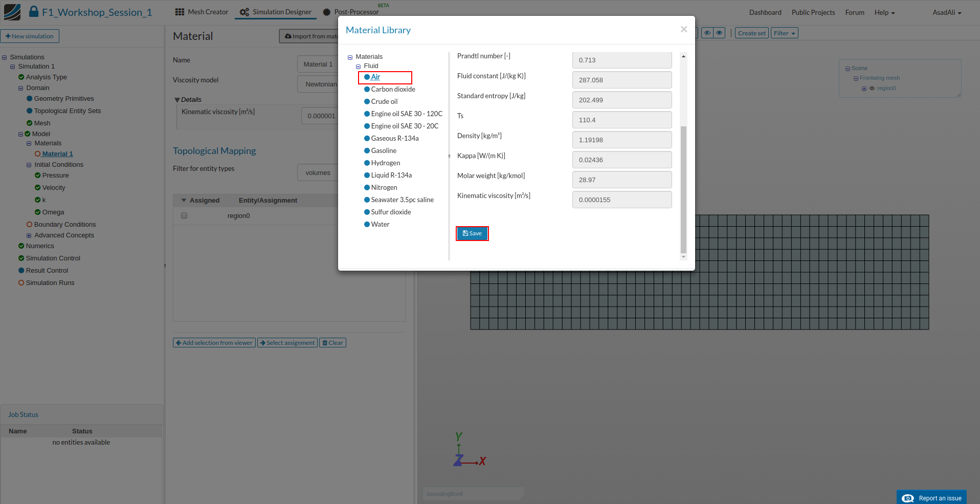Click Material Library vertical scrollbar

683,189
